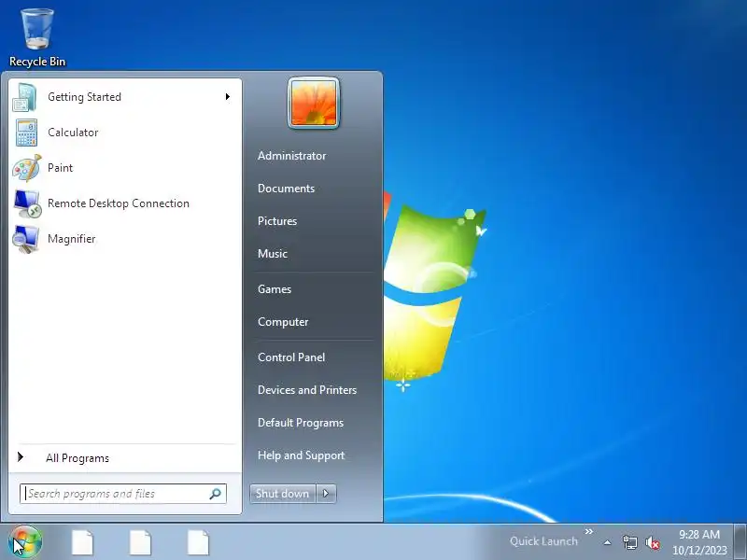This screenshot has width=747, height=560.
Task: Open the first pinned taskbar document icon
Action: click(x=82, y=542)
